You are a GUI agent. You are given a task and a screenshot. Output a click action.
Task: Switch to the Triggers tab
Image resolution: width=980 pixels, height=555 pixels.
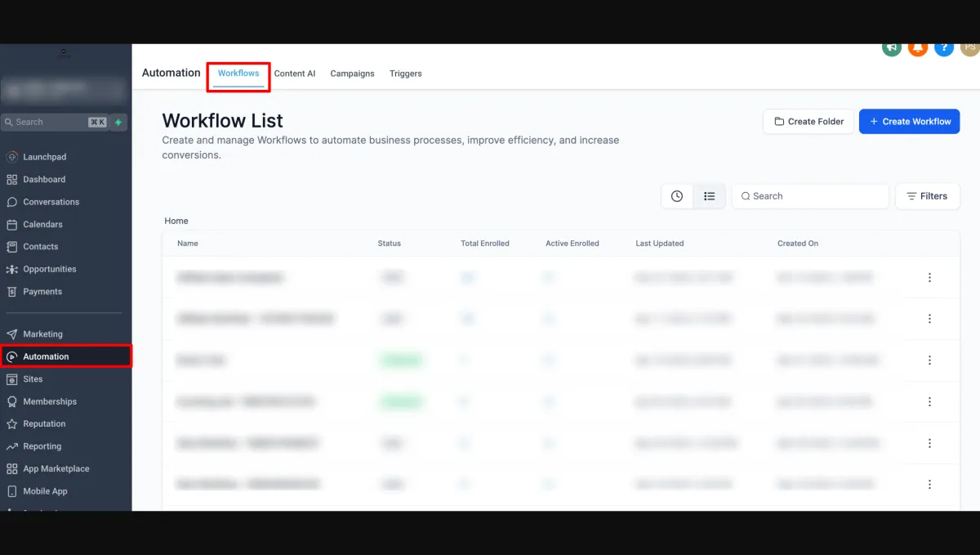click(x=406, y=74)
